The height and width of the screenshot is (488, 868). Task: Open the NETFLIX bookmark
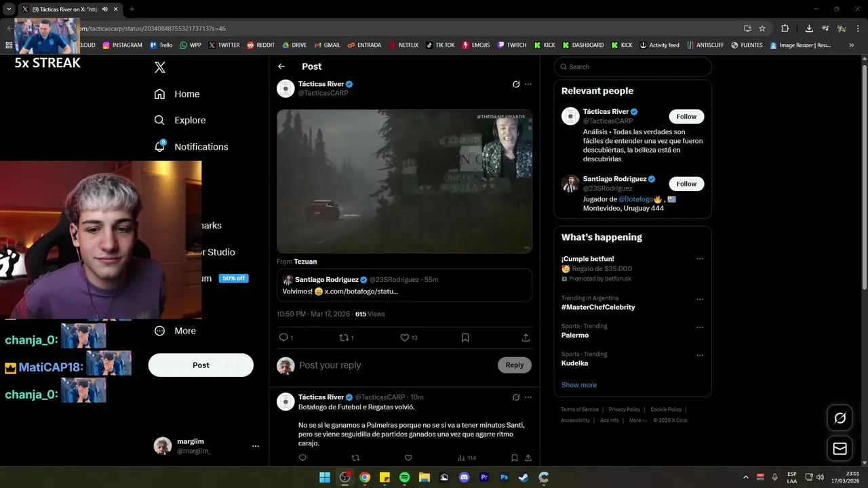(403, 45)
